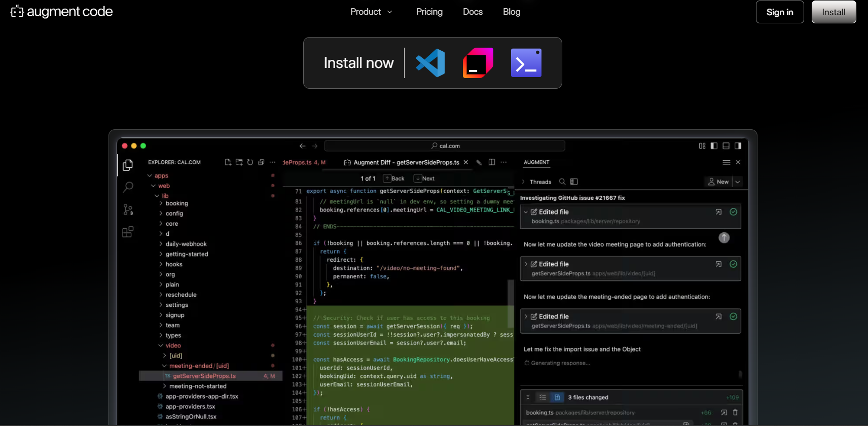Click the terminal CLI install icon
Viewport: 868px width, 426px height.
point(526,63)
